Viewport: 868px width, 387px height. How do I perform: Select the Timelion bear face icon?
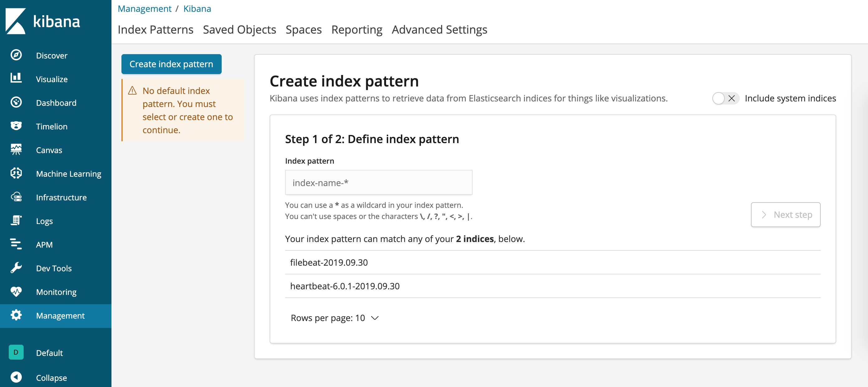click(16, 126)
